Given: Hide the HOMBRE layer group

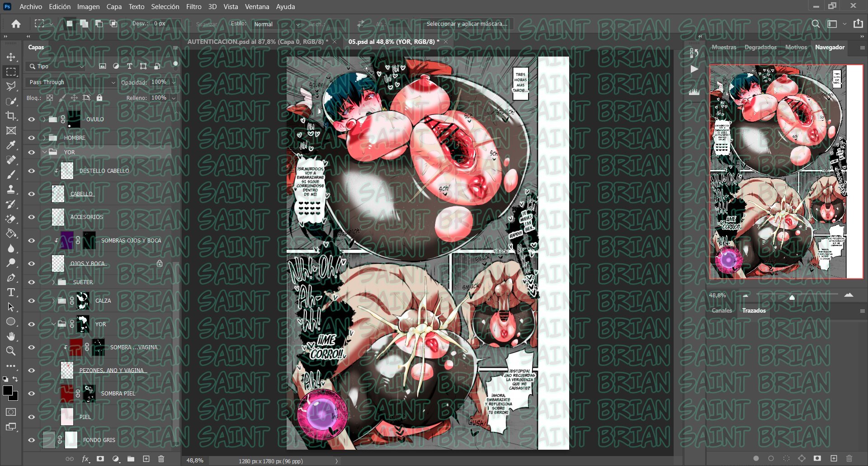Looking at the screenshot, I should click(32, 138).
